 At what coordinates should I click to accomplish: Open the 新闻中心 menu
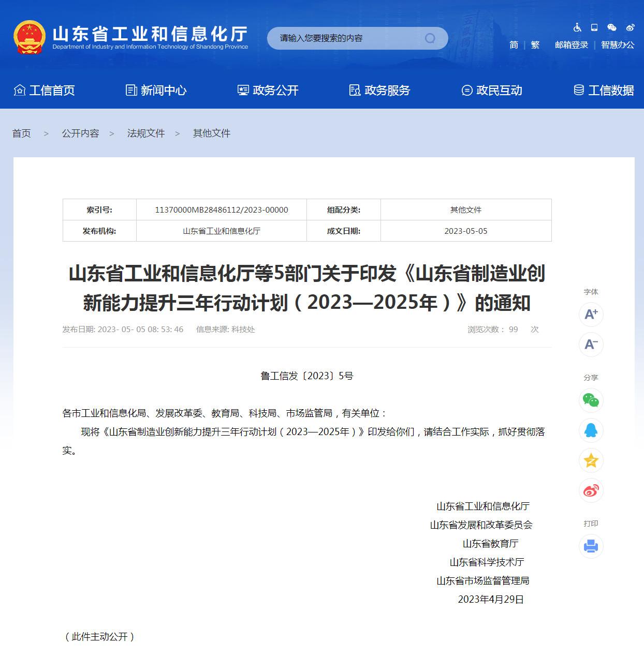156,91
